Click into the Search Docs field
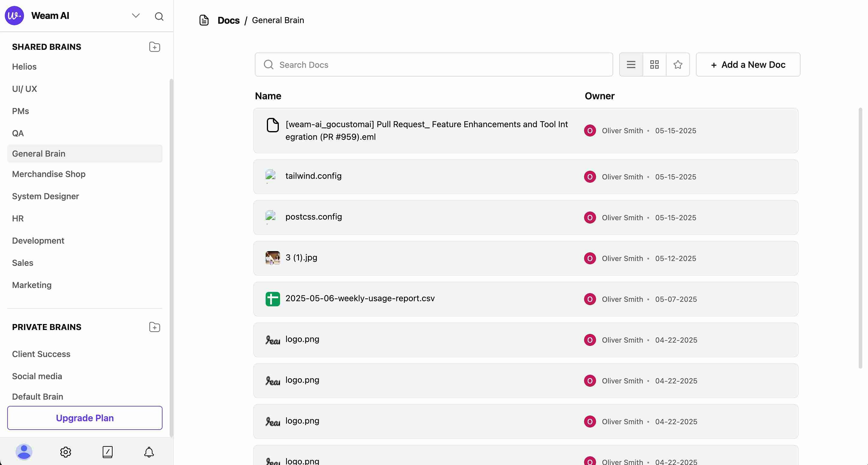The height and width of the screenshot is (465, 868). point(438,64)
